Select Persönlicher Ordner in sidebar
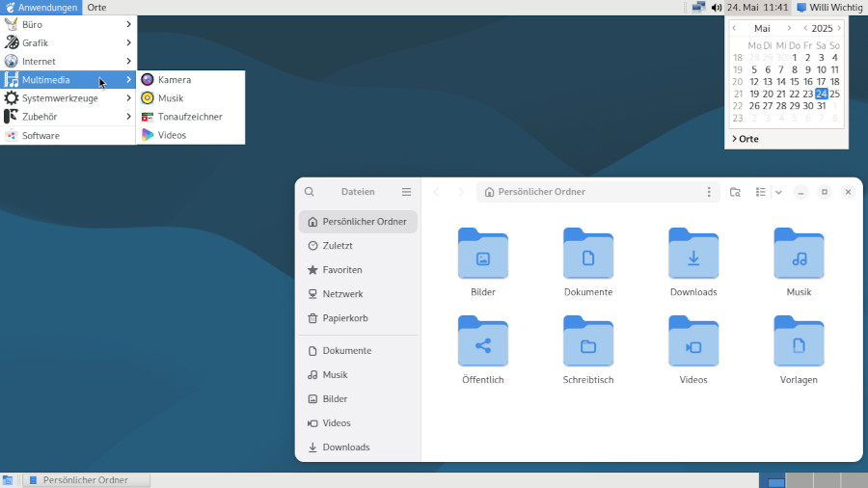This screenshot has width=868, height=488. [x=358, y=221]
